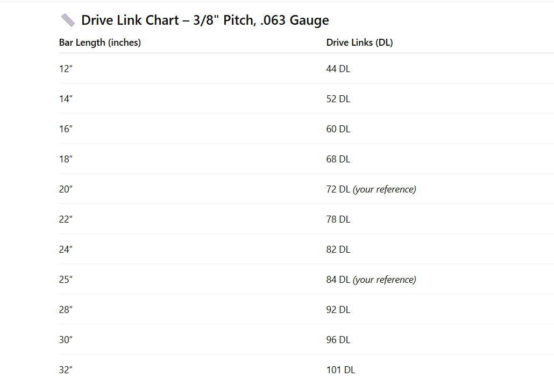Click the 52 DL value
Viewport: 554px width, 392px height.
[338, 99]
